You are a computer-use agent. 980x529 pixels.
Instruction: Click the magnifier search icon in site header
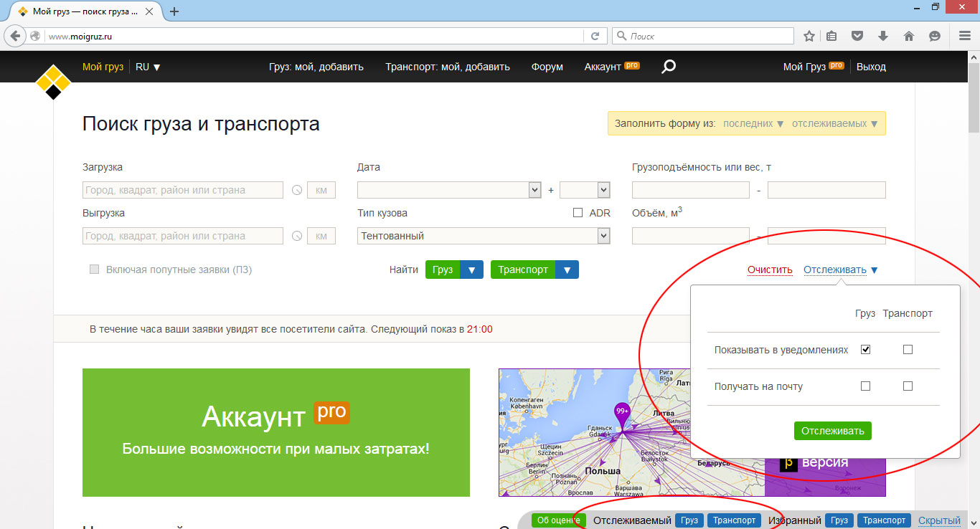[x=668, y=67]
